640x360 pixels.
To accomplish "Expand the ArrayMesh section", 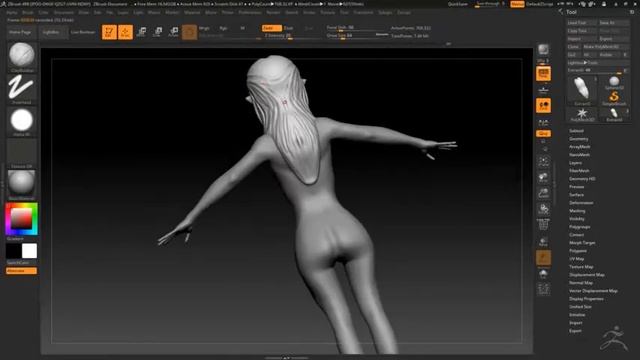I will click(x=580, y=147).
